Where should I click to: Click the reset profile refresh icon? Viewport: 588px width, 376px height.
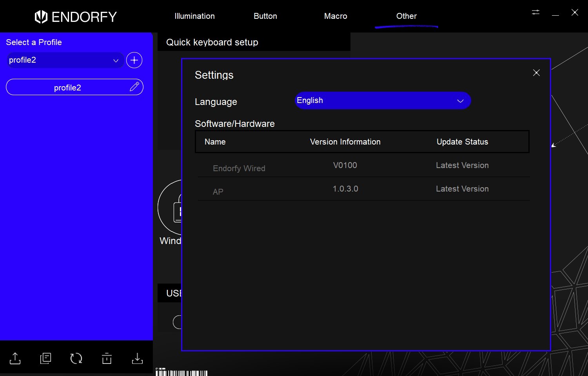pyautogui.click(x=76, y=358)
